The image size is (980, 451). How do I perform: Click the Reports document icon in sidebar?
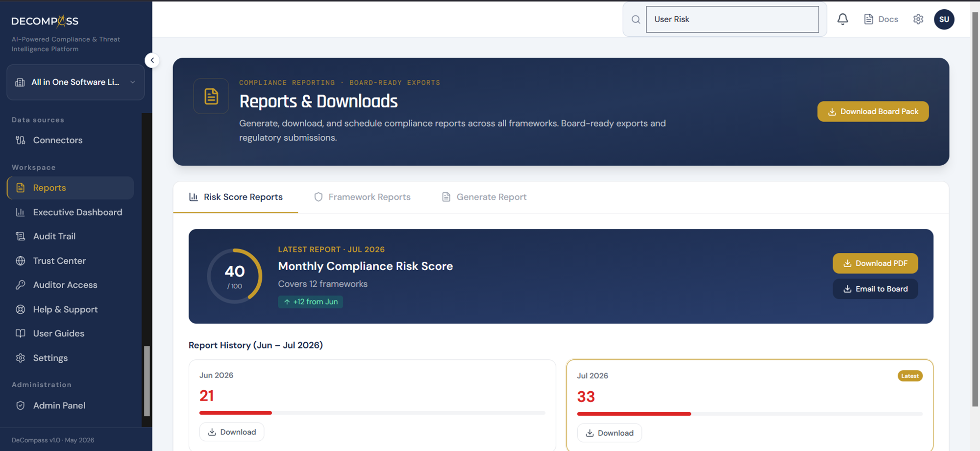[x=21, y=188]
